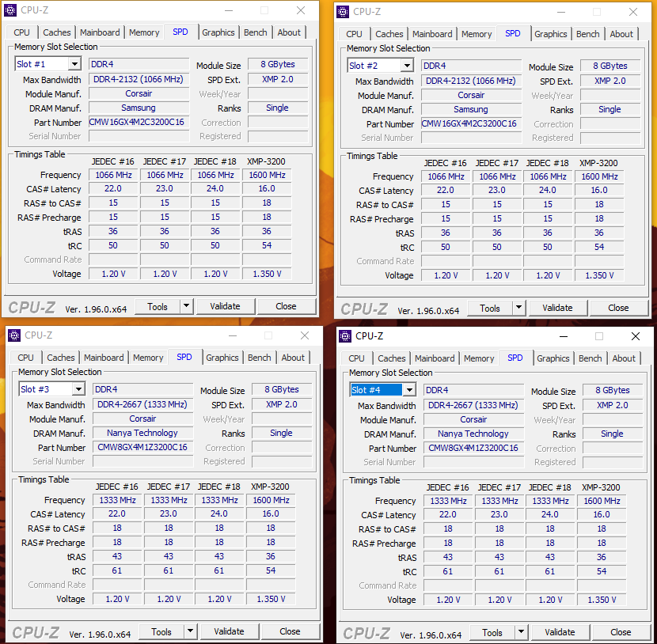Viewport: 657px width, 644px height.
Task: Open the Bench tab in Slot #2 window
Action: 588,34
